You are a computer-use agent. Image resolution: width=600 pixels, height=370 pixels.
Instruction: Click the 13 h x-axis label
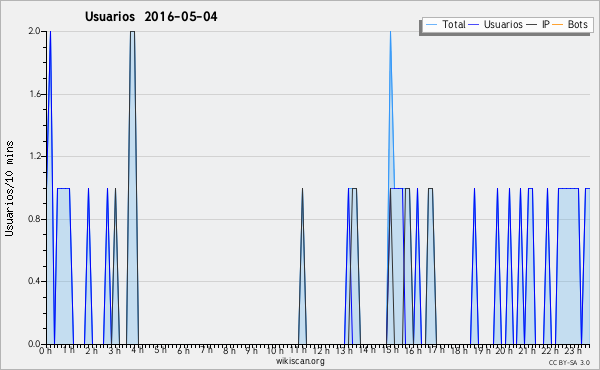(x=344, y=351)
